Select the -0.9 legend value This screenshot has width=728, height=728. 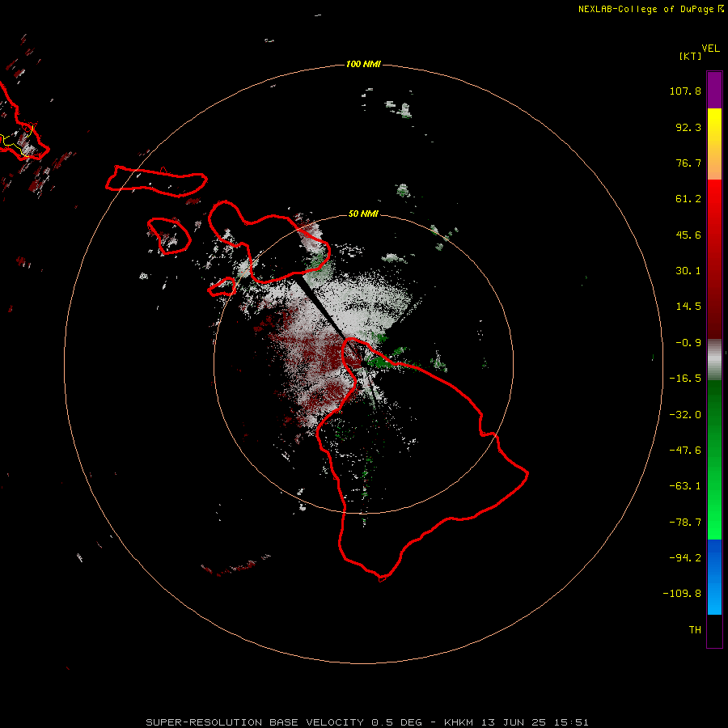(688, 343)
